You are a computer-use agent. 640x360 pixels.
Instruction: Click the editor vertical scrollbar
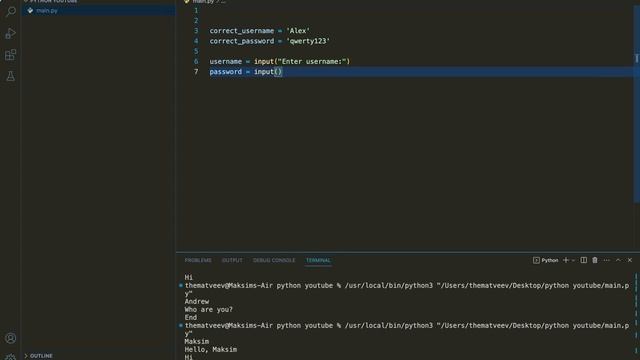click(637, 104)
